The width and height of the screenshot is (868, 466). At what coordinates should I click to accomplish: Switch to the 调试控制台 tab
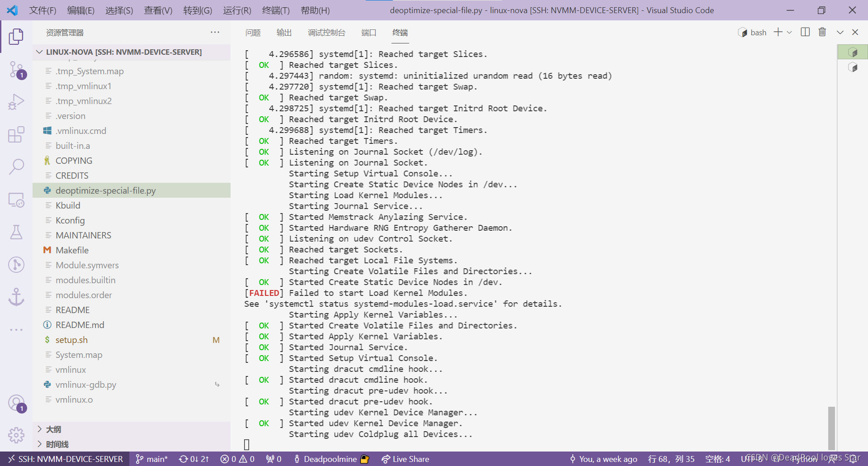click(x=326, y=33)
